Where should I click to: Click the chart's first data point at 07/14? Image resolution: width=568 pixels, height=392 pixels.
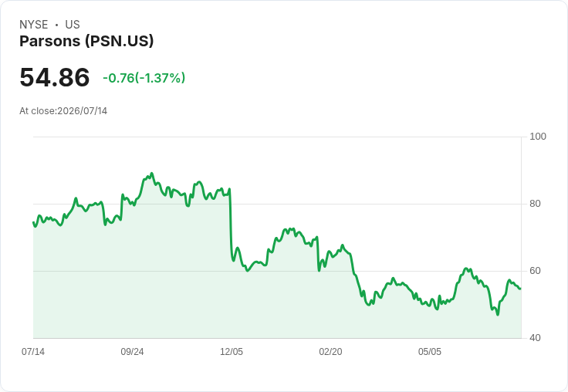coord(34,222)
